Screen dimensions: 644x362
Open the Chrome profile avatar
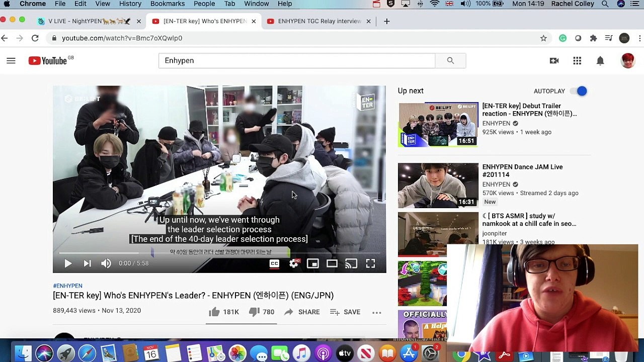tap(624, 38)
